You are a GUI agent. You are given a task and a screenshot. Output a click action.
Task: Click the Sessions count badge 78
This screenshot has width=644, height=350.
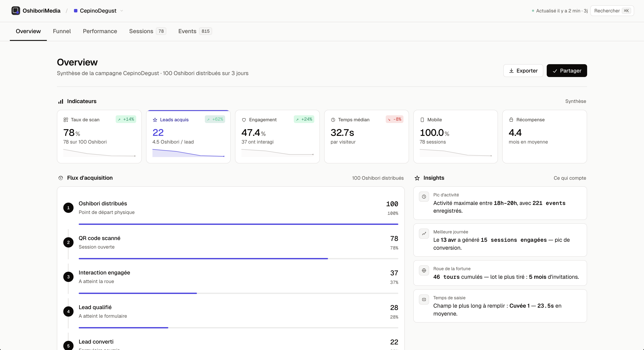161,31
